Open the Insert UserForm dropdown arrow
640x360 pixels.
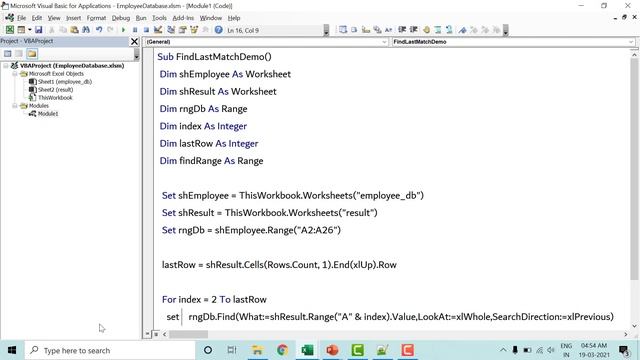(29, 30)
